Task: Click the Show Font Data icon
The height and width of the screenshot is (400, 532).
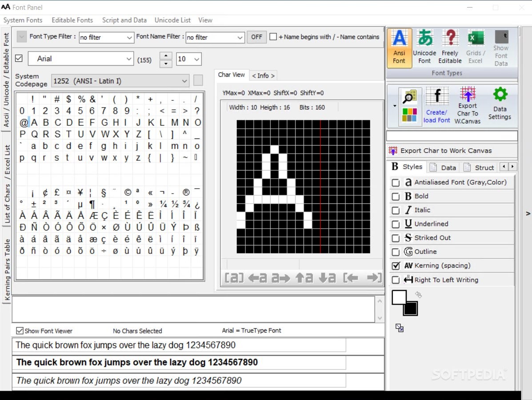Action: click(501, 48)
